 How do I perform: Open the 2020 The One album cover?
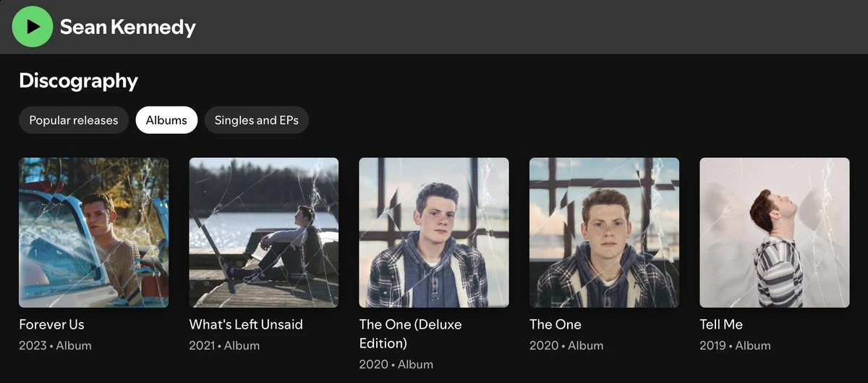pos(605,232)
